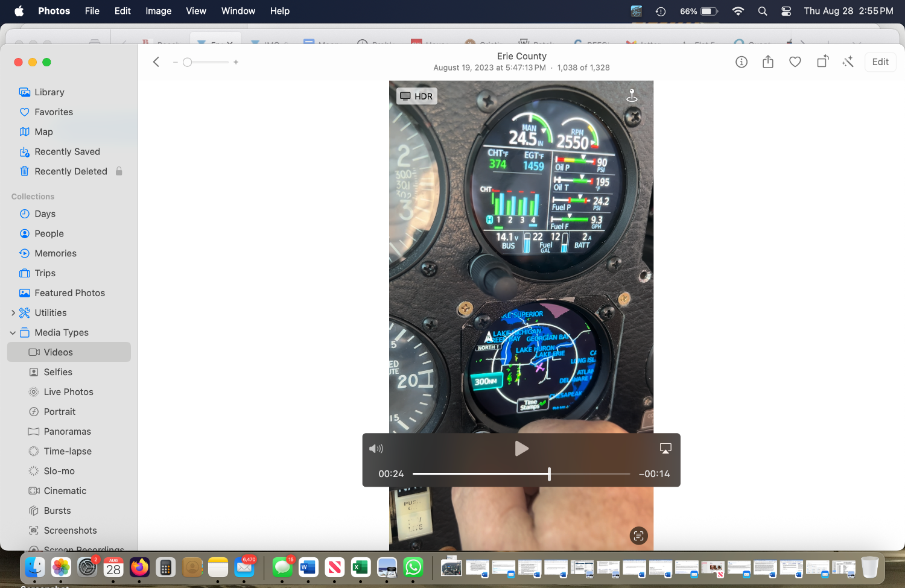This screenshot has width=905, height=588.
Task: Click the battery percentage indicator
Action: point(688,11)
